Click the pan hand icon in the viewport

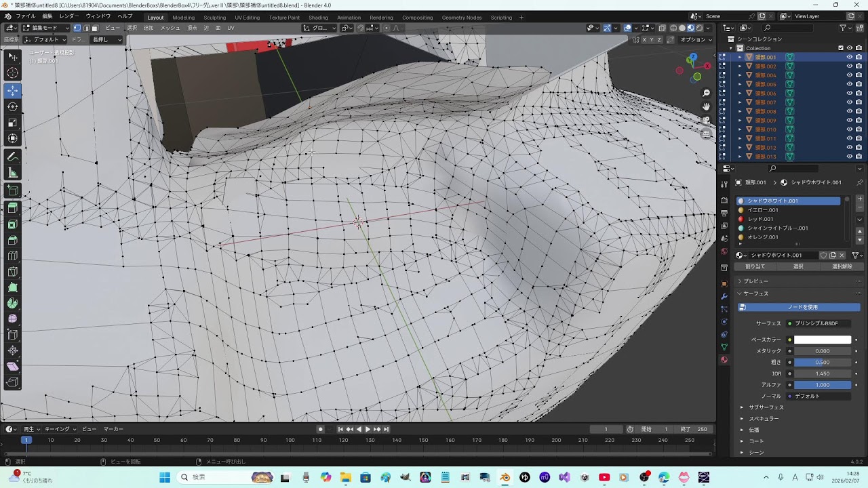(706, 106)
